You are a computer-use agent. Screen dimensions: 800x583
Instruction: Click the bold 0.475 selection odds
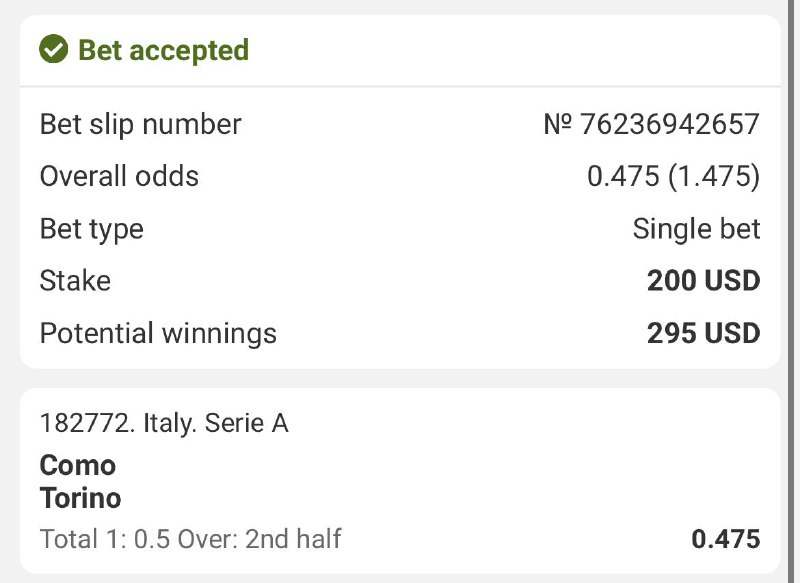click(x=726, y=540)
